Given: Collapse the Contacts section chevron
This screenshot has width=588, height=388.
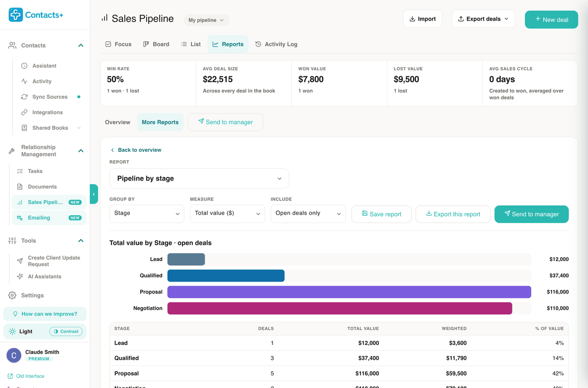Looking at the screenshot, I should (x=81, y=46).
